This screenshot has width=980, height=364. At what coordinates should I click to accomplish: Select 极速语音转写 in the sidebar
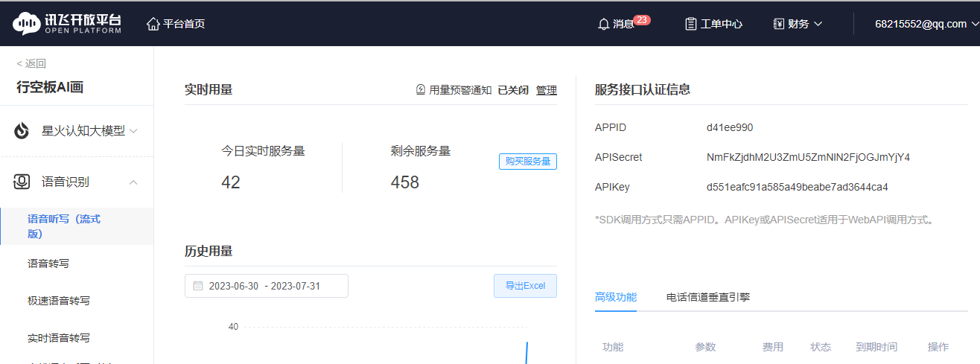tap(59, 301)
